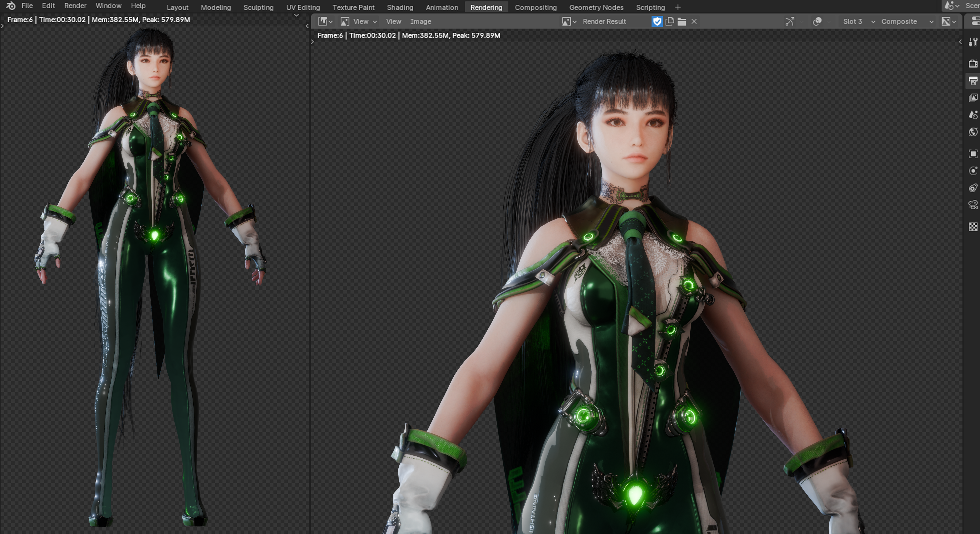Viewport: 980px width, 534px height.
Task: Expand the right sidebar of image editor
Action: tap(960, 42)
